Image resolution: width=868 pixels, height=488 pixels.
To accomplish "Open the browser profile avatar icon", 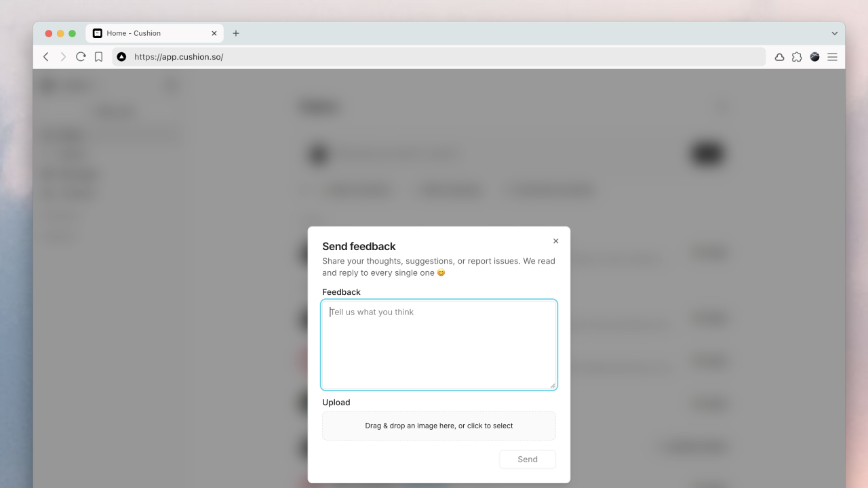I will tap(814, 57).
